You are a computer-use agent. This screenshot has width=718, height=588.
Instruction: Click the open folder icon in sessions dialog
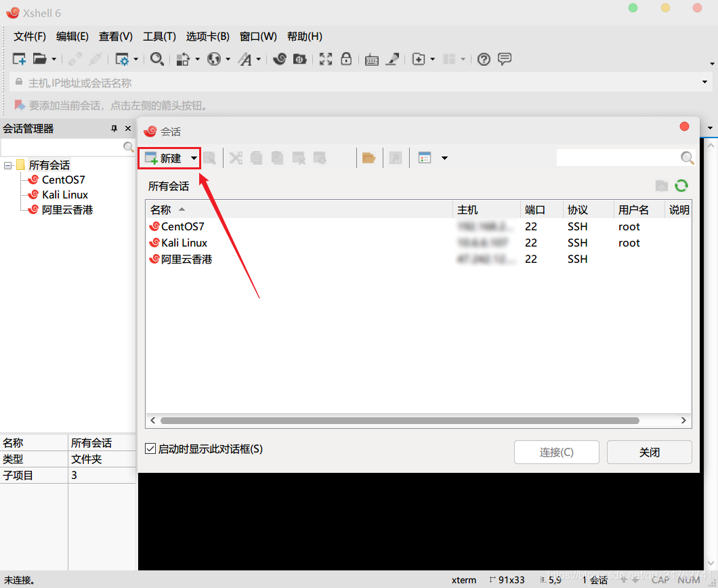pyautogui.click(x=368, y=158)
